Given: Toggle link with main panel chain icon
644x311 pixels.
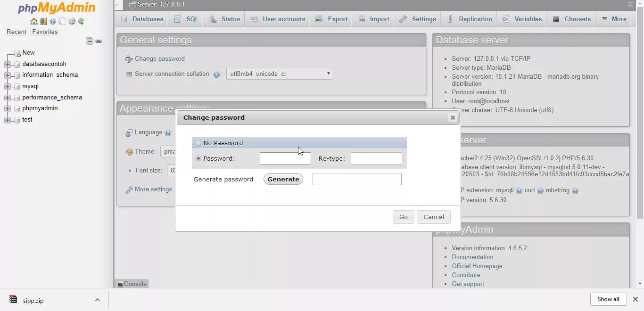Looking at the screenshot, I should [99, 41].
